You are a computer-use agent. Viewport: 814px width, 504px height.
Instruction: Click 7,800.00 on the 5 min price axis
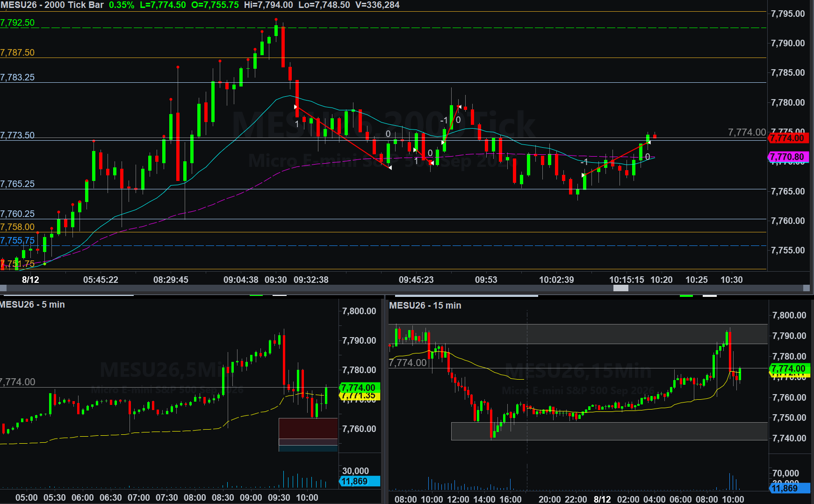(x=359, y=311)
